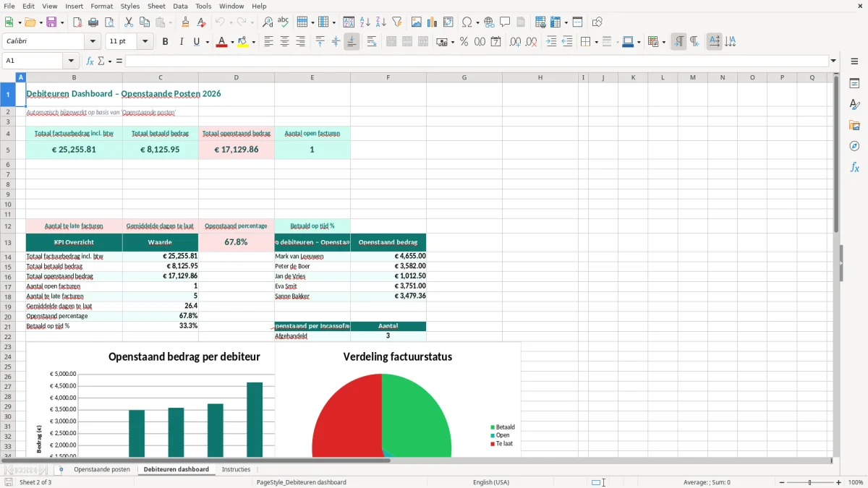868x488 pixels.
Task: Open background color dropdown arrow
Action: click(x=253, y=42)
